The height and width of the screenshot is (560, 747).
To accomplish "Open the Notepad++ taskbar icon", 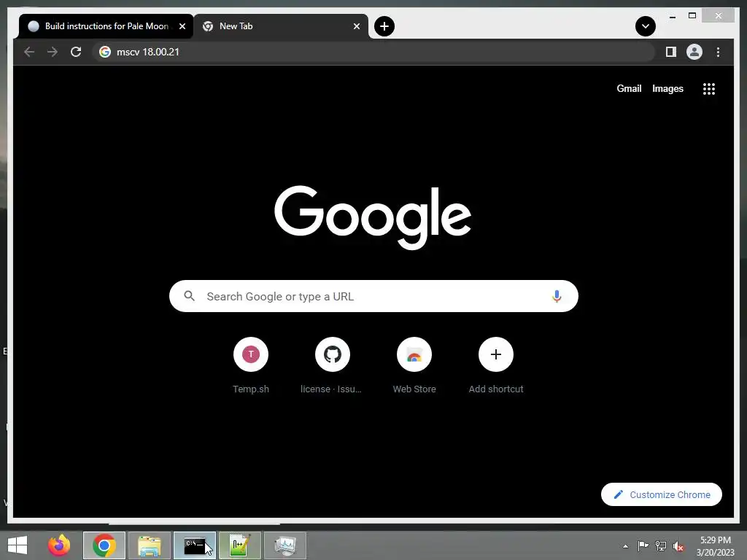I will (240, 545).
